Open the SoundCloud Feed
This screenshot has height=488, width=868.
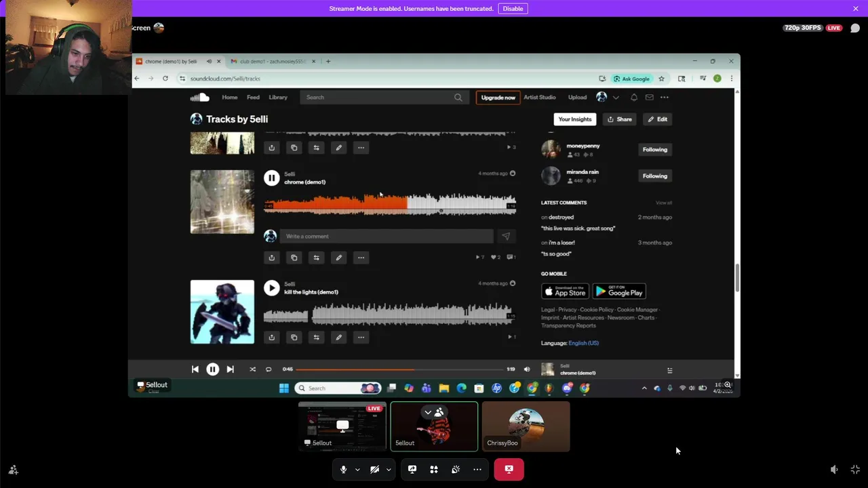click(253, 98)
